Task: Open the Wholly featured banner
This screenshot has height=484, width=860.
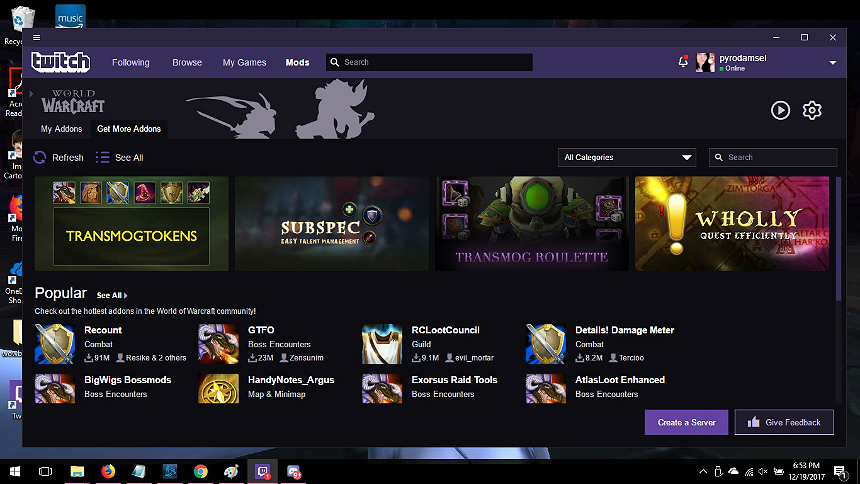Action: point(732,223)
